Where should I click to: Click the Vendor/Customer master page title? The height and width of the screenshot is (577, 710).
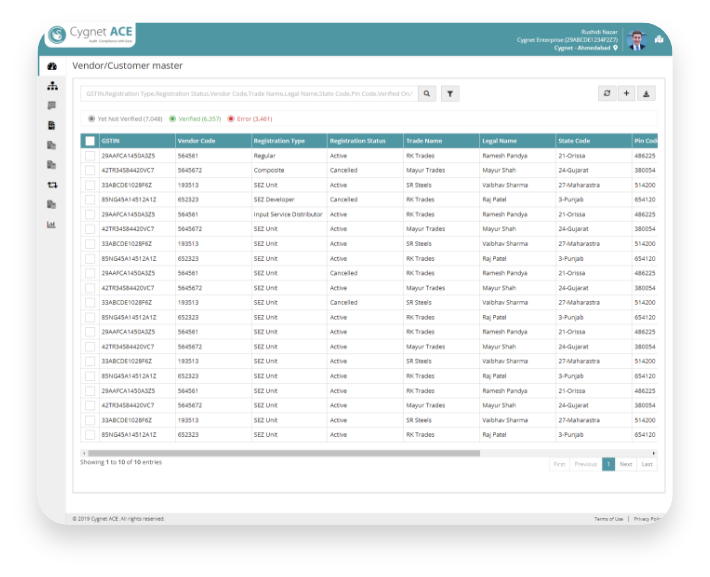(127, 66)
